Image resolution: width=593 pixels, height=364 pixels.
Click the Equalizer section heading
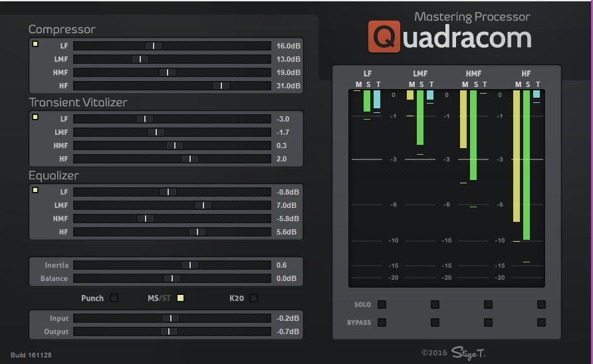click(54, 175)
